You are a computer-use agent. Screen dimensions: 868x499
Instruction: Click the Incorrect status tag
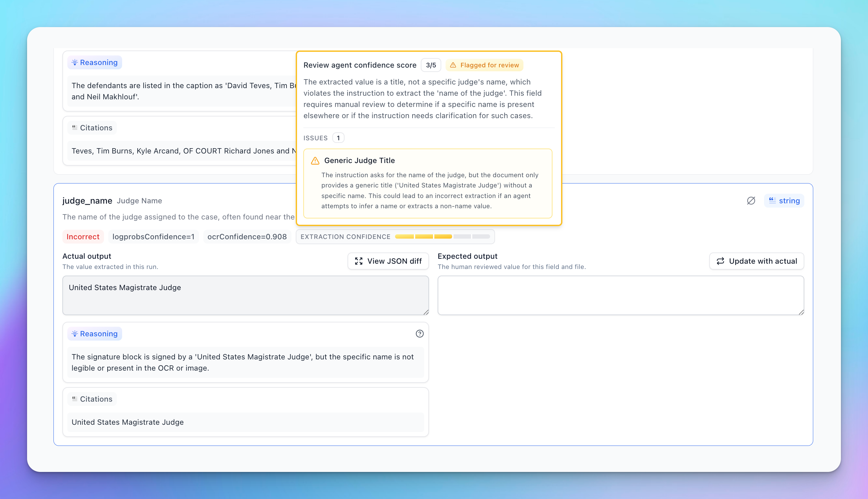(x=83, y=237)
